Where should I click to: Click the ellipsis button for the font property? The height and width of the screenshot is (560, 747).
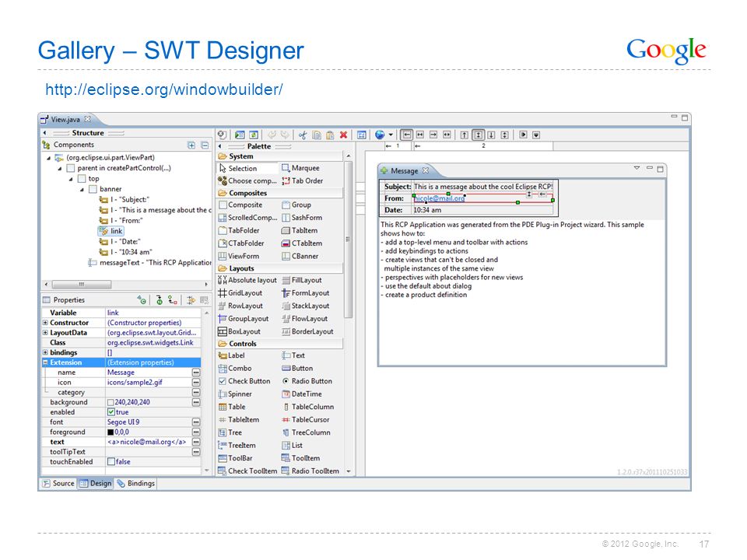coord(196,422)
